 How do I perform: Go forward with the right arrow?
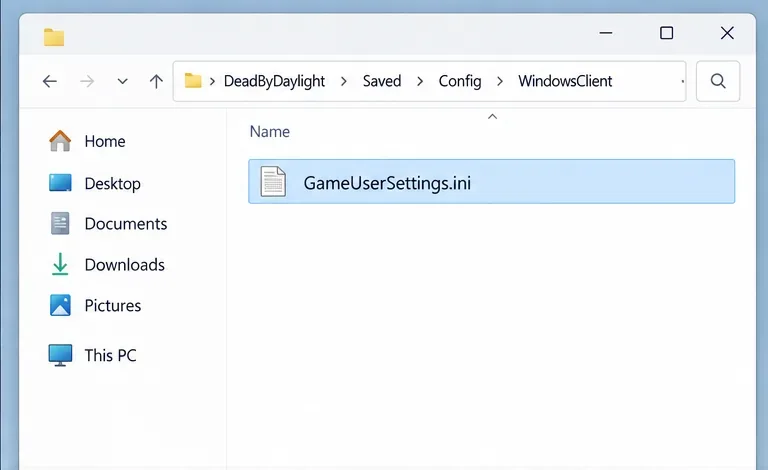pyautogui.click(x=87, y=81)
